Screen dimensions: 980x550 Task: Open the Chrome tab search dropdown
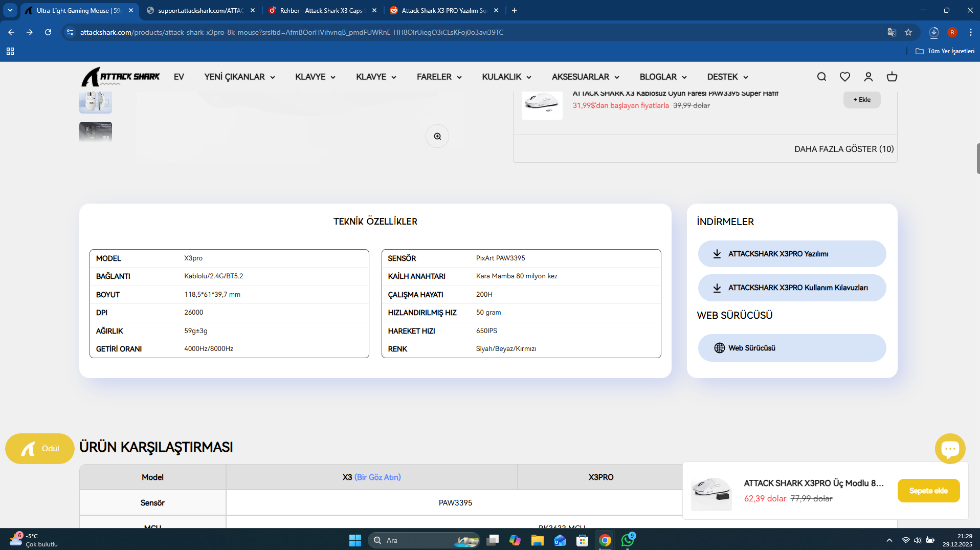click(x=10, y=10)
